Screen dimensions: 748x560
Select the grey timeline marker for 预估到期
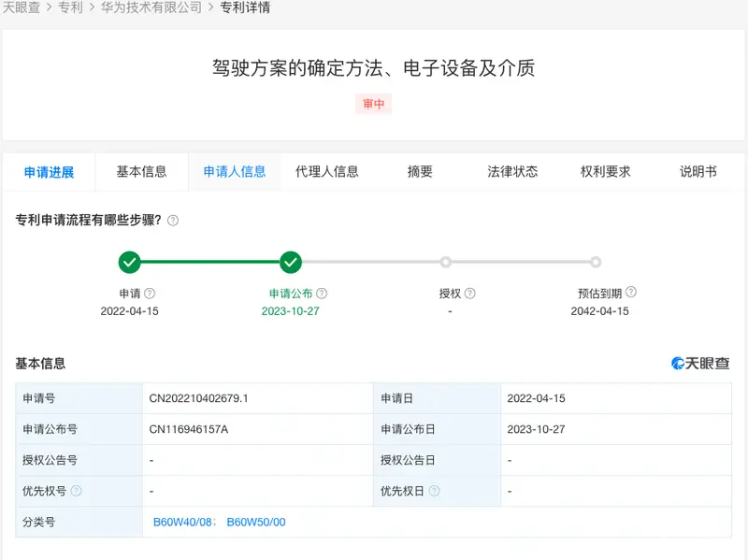pos(596,262)
